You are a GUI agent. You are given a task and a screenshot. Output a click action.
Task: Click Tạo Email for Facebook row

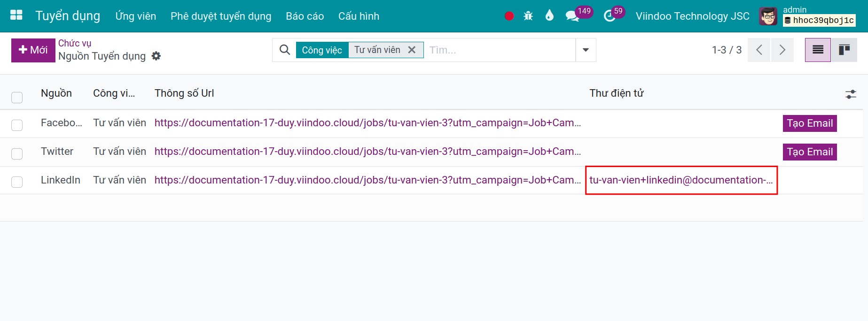[x=810, y=123]
